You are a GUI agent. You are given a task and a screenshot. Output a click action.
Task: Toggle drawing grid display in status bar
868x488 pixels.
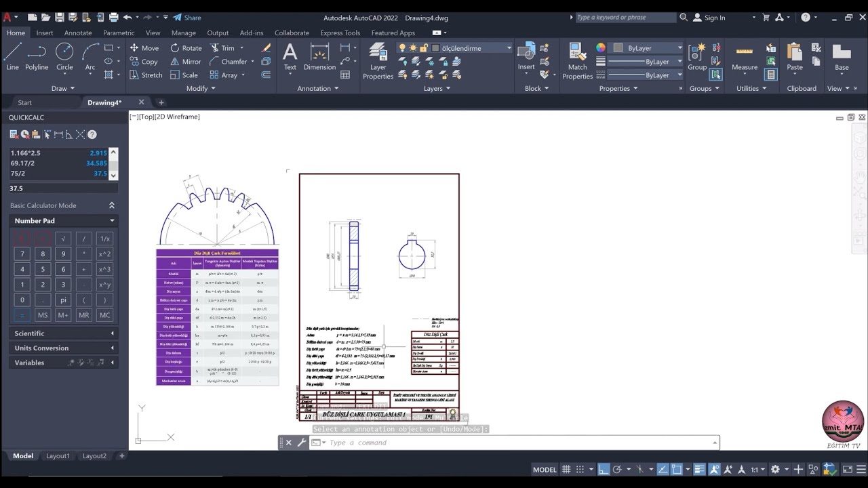point(568,469)
